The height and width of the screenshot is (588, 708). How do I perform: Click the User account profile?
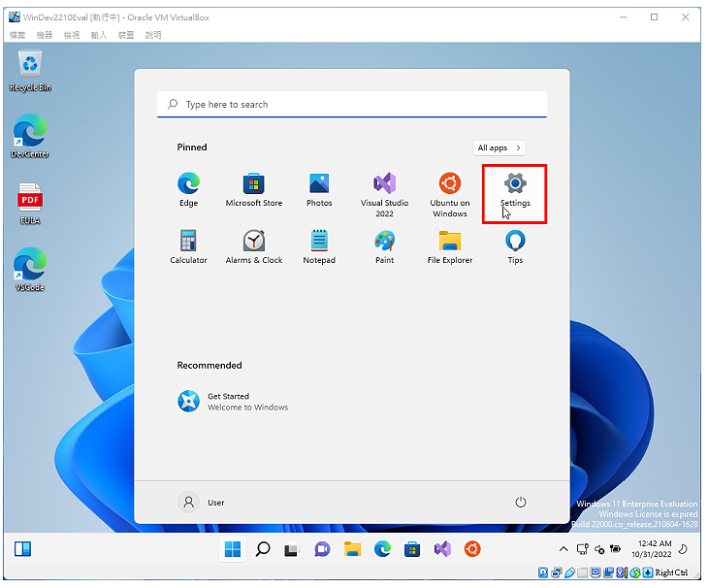pyautogui.click(x=202, y=503)
